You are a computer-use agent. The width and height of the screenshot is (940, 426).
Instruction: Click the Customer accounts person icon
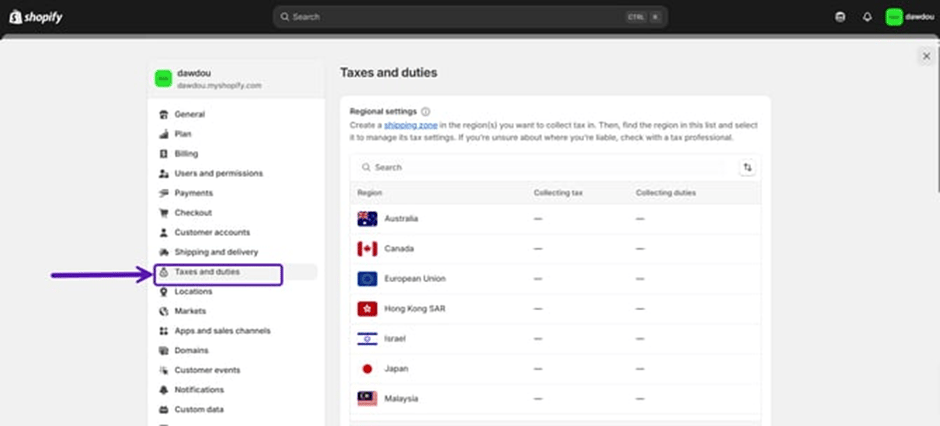pyautogui.click(x=164, y=232)
